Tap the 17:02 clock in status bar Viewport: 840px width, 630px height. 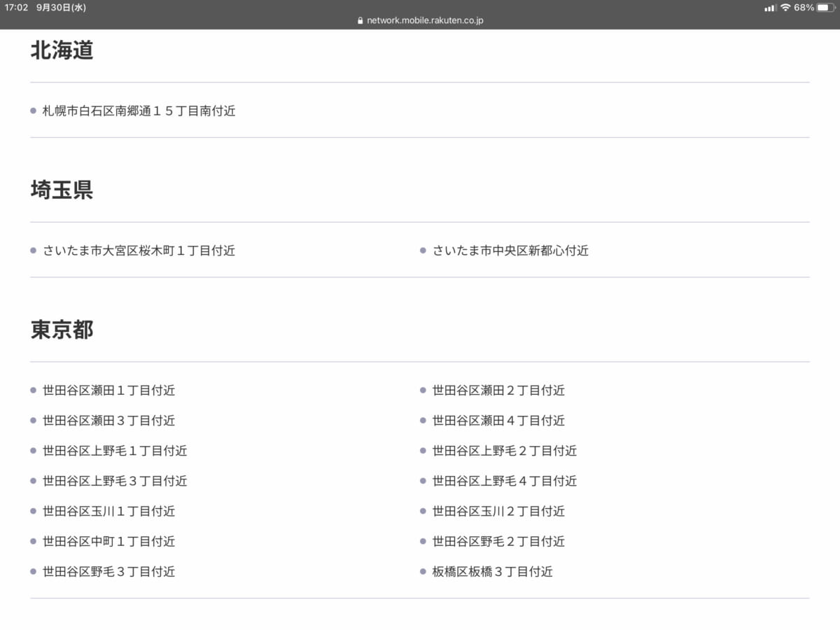tap(16, 8)
